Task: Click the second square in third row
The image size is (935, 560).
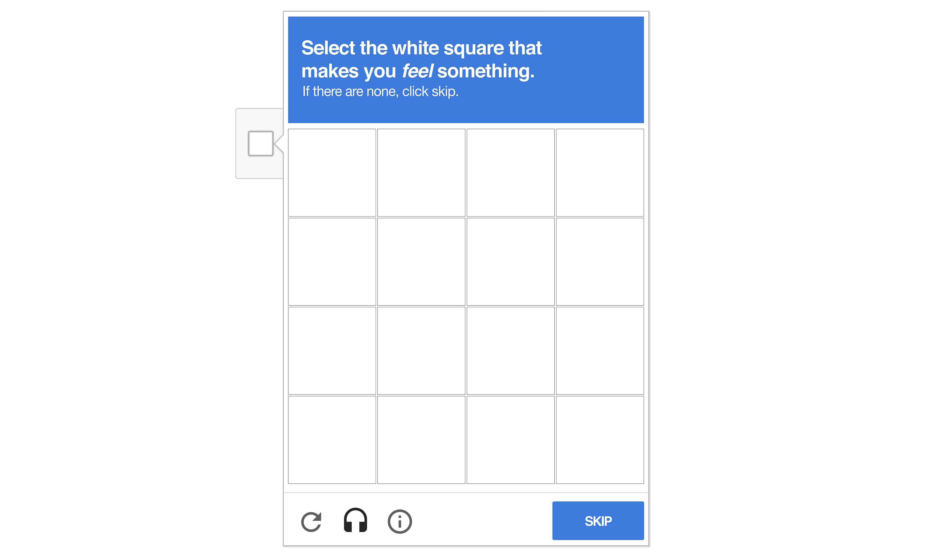Action: coord(421,351)
